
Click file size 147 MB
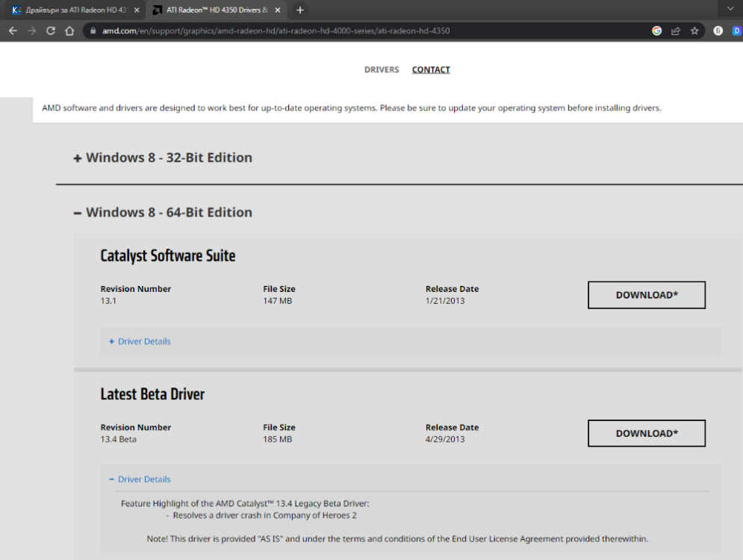click(278, 301)
